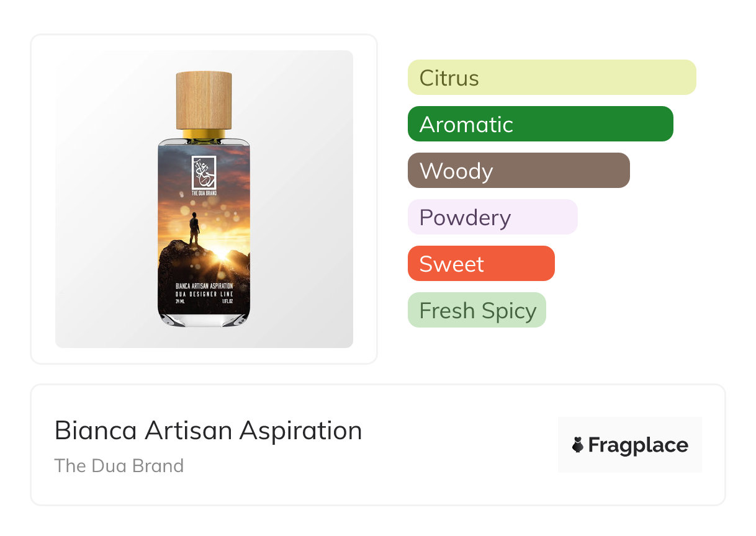Click the '1 FL.OZ' text on the bottle
Screen dimensions: 756x536
pyautogui.click(x=227, y=301)
